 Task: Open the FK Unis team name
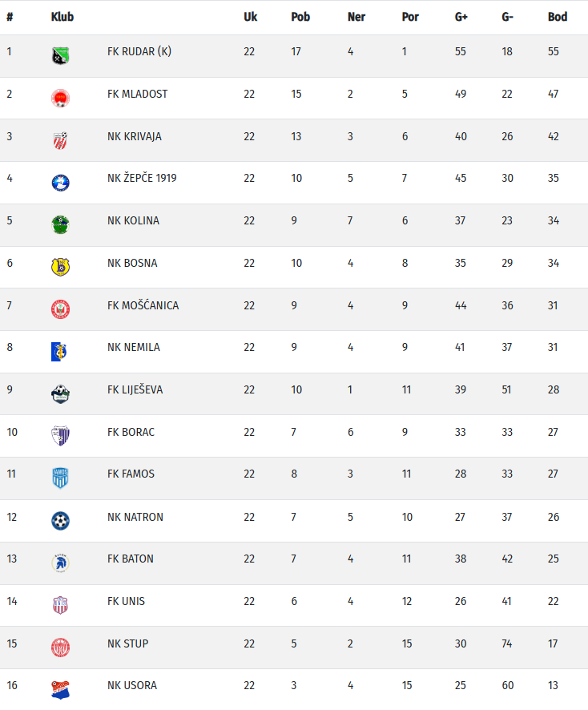click(126, 601)
